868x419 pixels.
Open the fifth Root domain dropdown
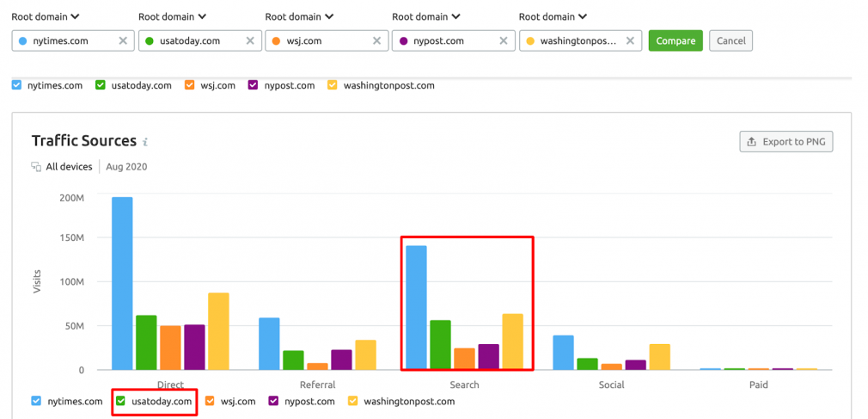553,16
